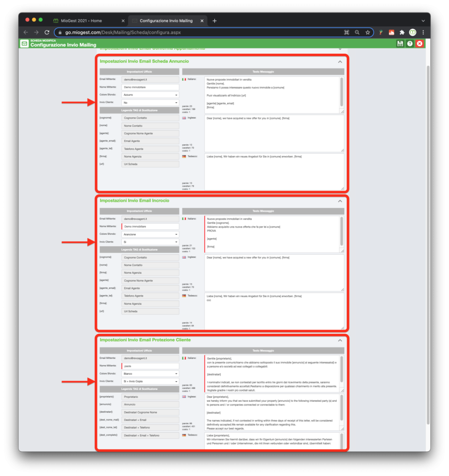Screen dimensions: 449x476
Task: Click Impostazioni Invio Email Scheda Annuncio heading
Action: point(144,61)
